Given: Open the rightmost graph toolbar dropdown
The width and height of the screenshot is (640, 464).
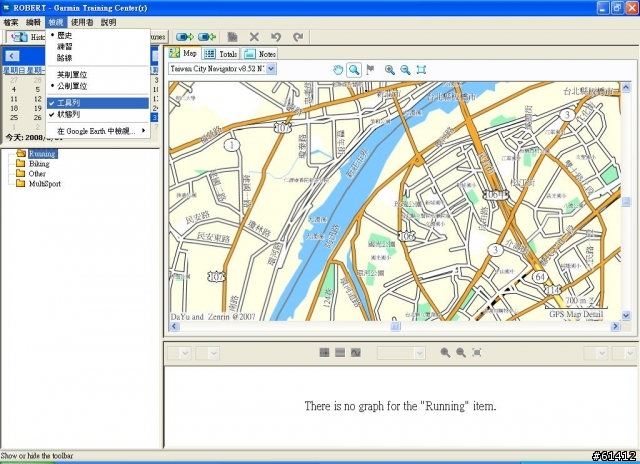Looking at the screenshot, I should pos(630,353).
